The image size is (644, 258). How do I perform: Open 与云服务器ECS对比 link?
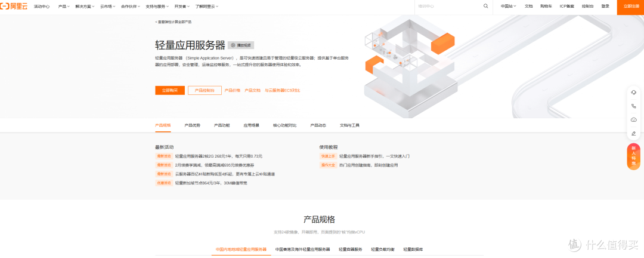282,90
